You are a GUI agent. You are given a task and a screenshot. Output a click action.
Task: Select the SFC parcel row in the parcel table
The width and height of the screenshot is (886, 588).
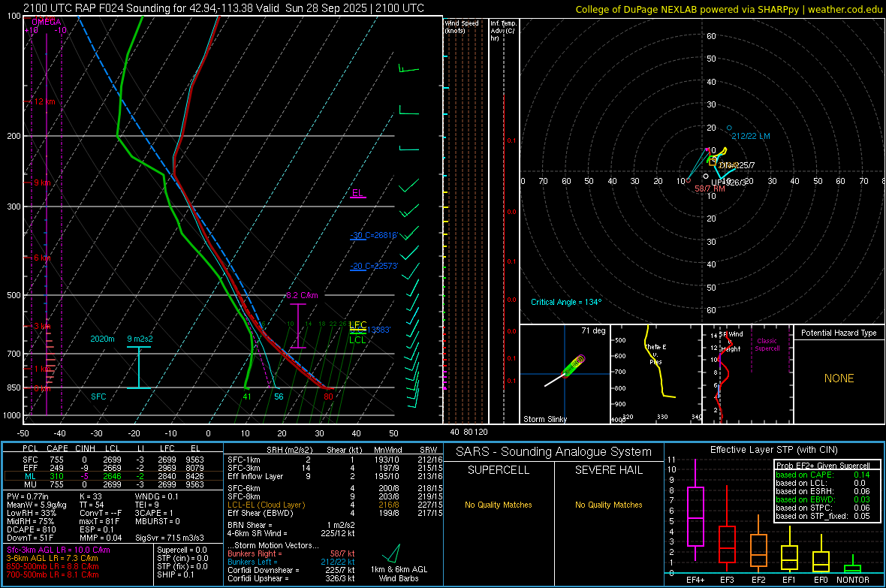[x=113, y=460]
